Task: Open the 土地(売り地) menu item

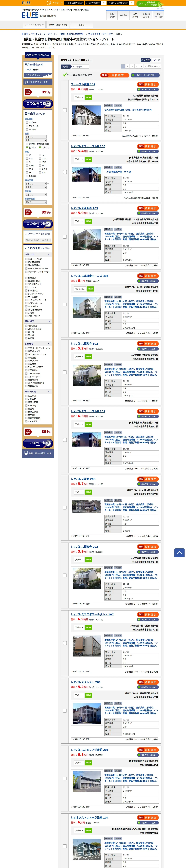Action: pos(135,15)
